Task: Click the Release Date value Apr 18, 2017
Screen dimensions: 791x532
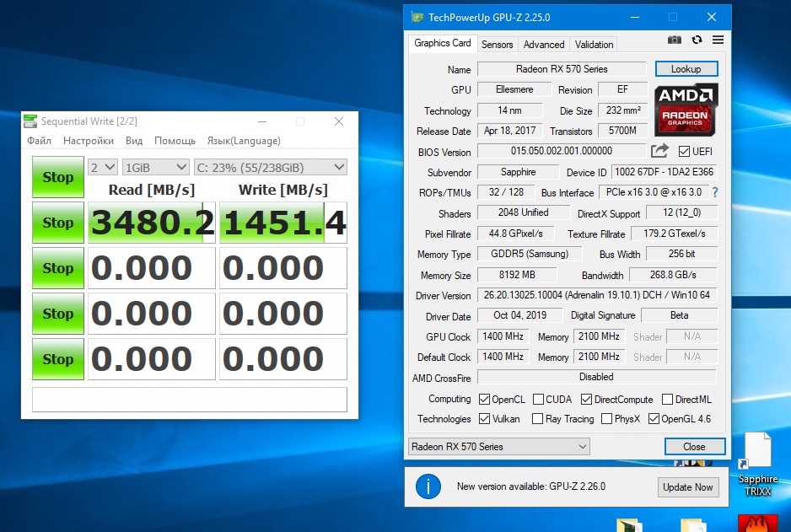Action: click(510, 131)
